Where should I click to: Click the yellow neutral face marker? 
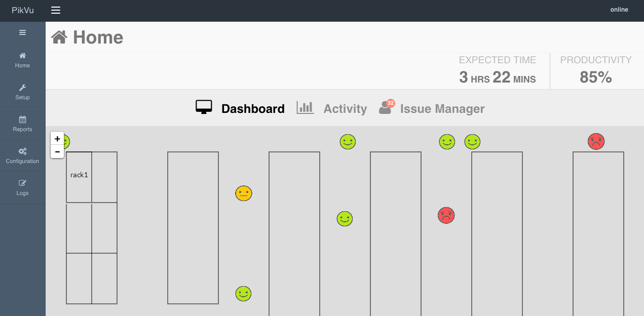click(x=243, y=193)
